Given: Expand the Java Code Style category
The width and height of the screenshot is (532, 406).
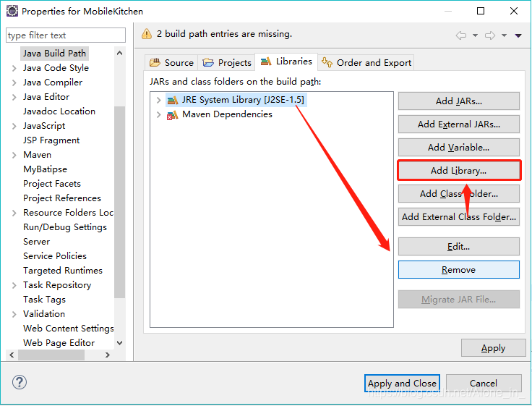Looking at the screenshot, I should pyautogui.click(x=14, y=68).
